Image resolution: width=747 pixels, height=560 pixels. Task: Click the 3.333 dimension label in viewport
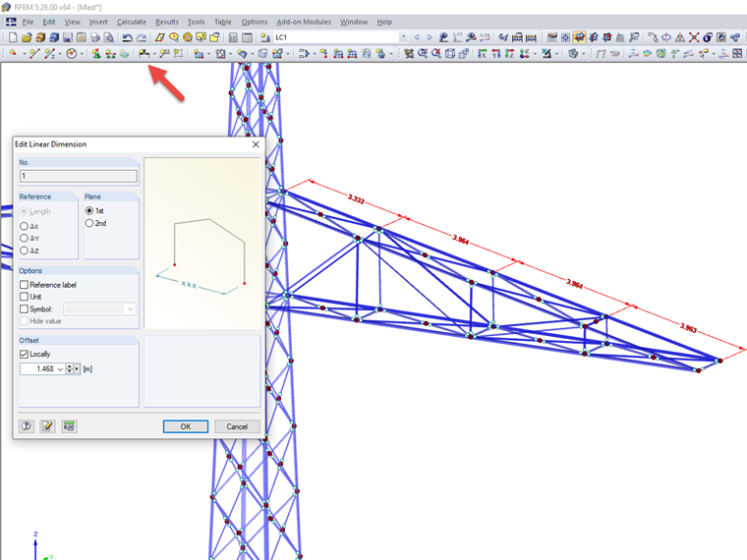pyautogui.click(x=356, y=198)
